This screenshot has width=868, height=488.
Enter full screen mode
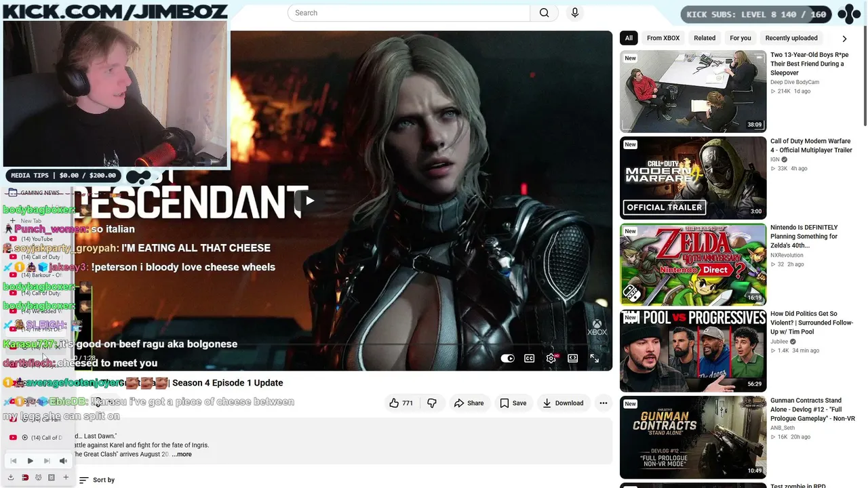(594, 359)
